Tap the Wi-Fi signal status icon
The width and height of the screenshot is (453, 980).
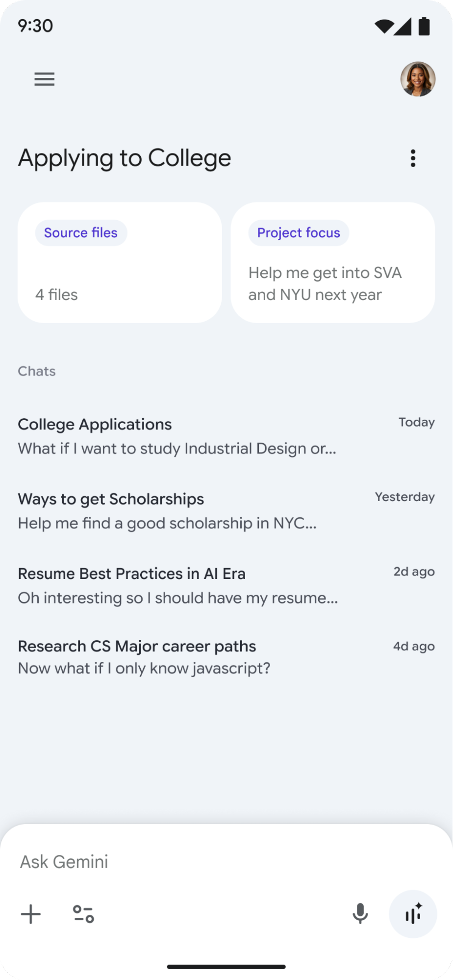[x=384, y=26]
